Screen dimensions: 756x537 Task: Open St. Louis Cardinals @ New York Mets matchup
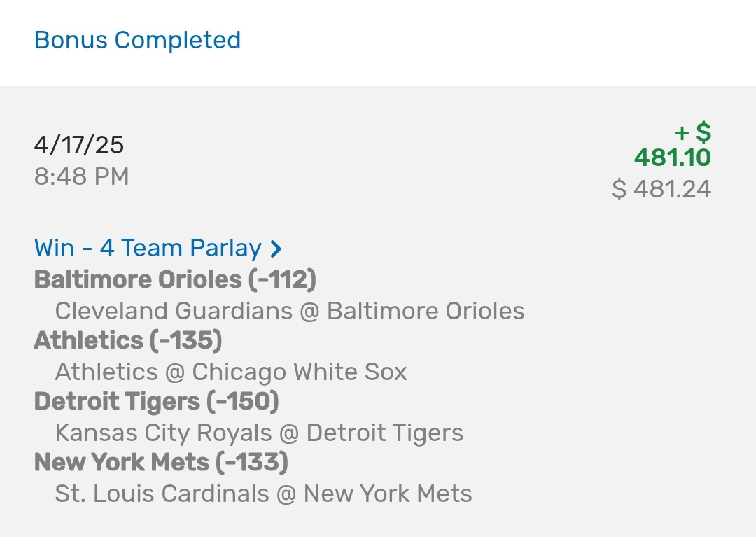click(263, 494)
